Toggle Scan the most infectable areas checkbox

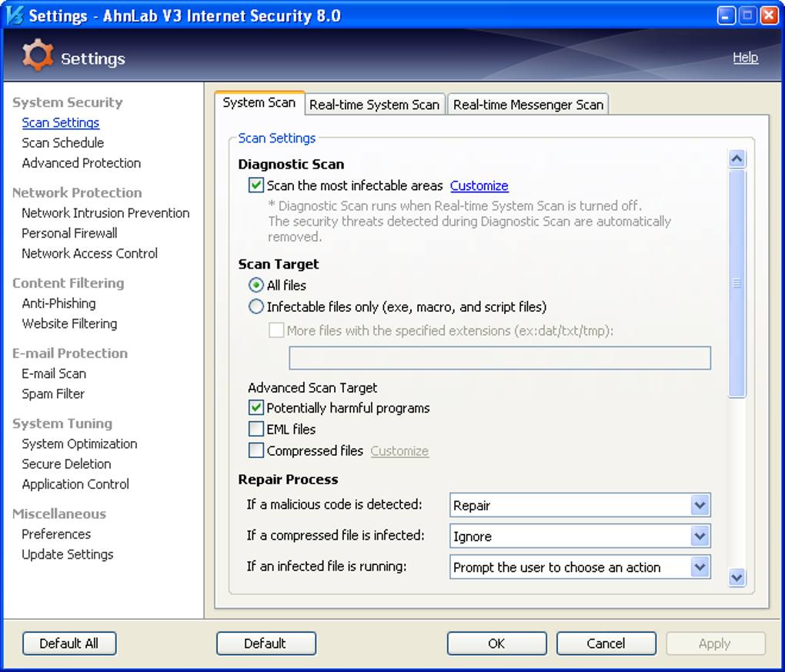tap(256, 186)
